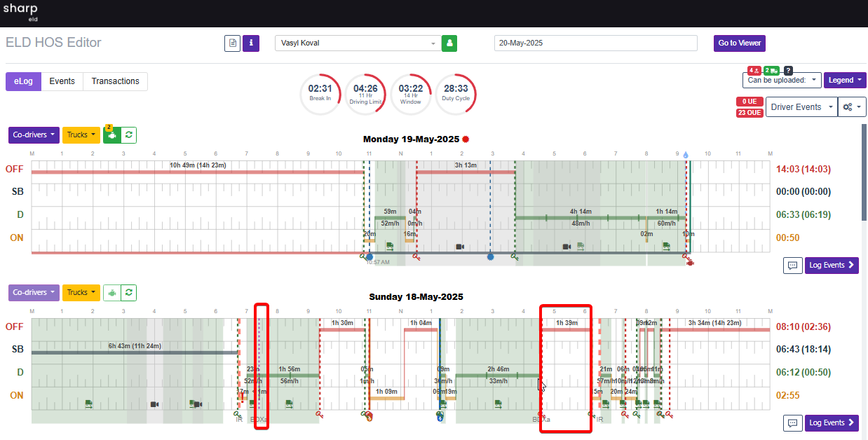Viewport: 868px width, 440px height.
Task: Click the Android device icon for Sunday
Action: 111,292
